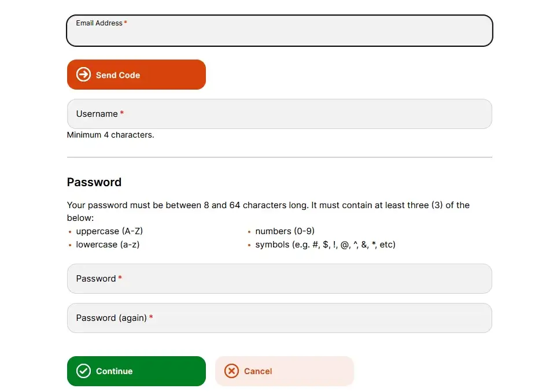Click the checkmark icon on Continue
The height and width of the screenshot is (392, 546).
(83, 371)
